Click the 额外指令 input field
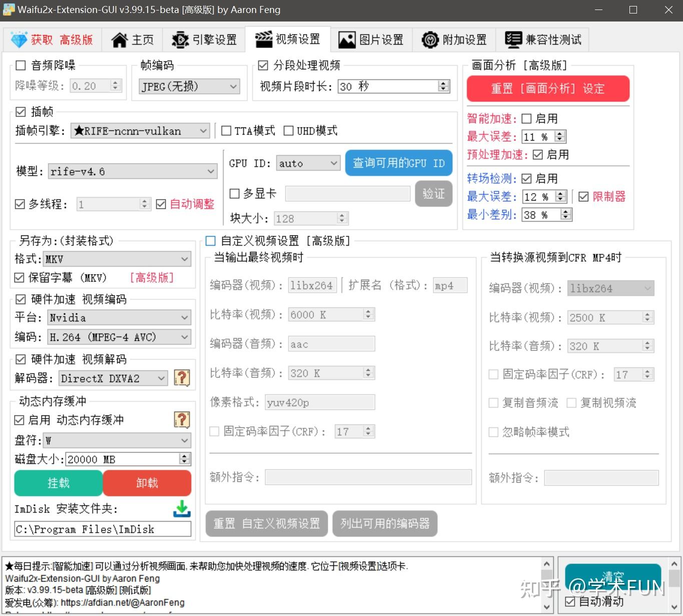This screenshot has width=683, height=616. (x=369, y=477)
